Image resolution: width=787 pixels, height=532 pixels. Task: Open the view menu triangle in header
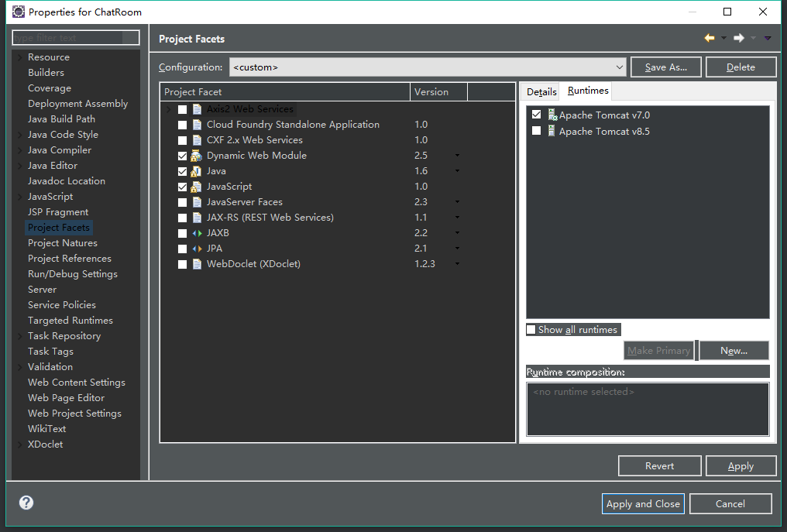(x=768, y=38)
